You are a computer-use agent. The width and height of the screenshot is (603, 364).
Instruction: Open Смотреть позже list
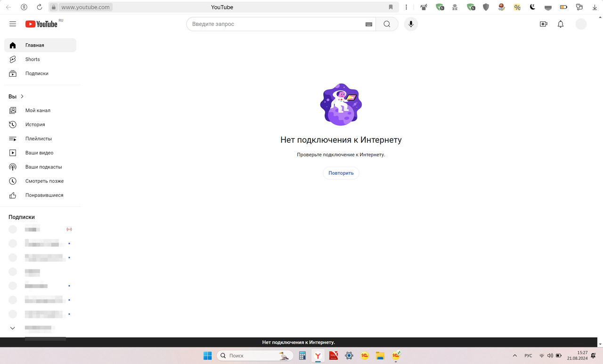tap(40, 181)
